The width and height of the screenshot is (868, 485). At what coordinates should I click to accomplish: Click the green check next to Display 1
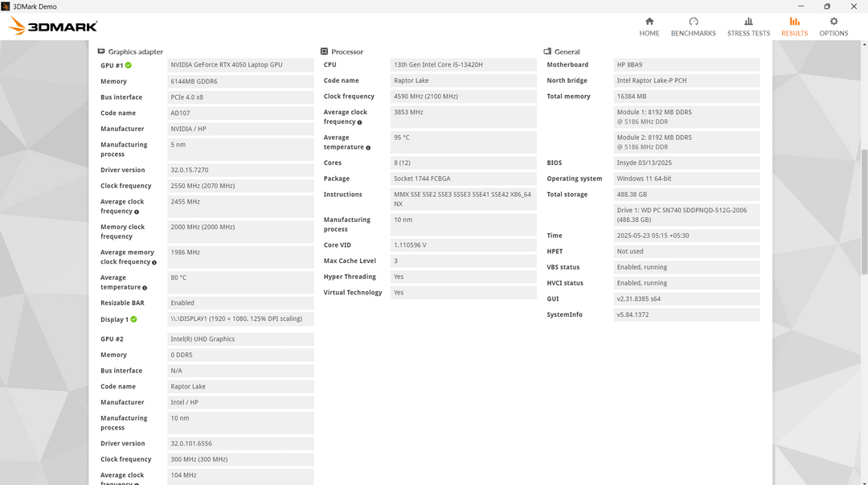click(133, 319)
